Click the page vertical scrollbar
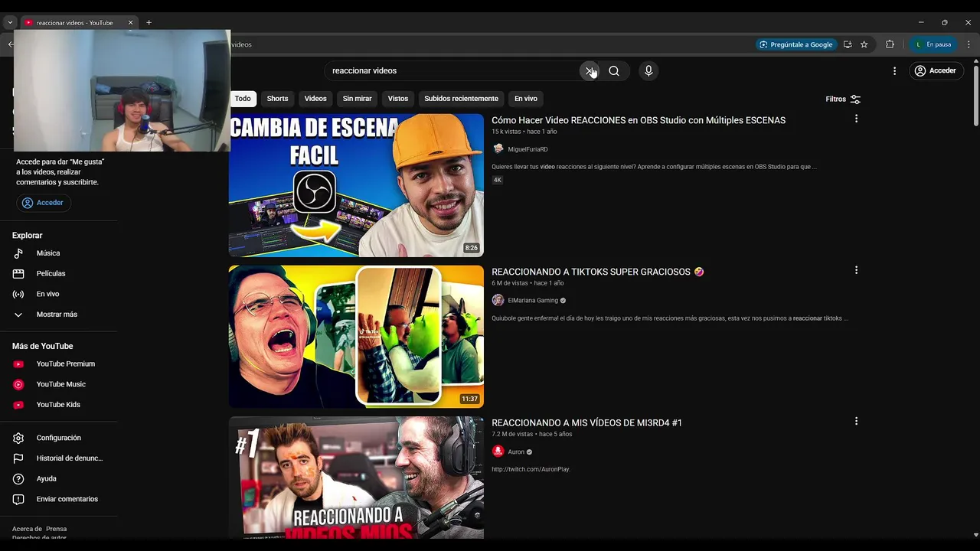 pyautogui.click(x=975, y=96)
